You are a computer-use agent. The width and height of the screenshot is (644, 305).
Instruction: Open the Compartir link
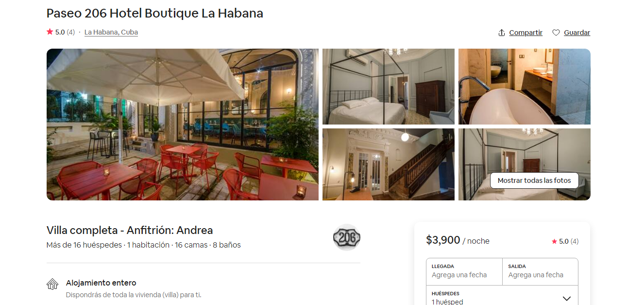pyautogui.click(x=525, y=33)
